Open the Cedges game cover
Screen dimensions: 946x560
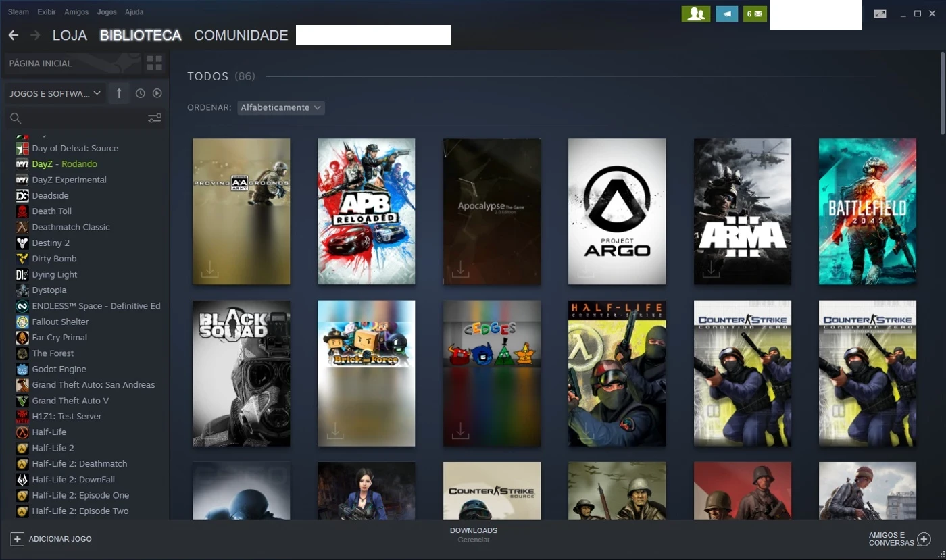(x=492, y=374)
